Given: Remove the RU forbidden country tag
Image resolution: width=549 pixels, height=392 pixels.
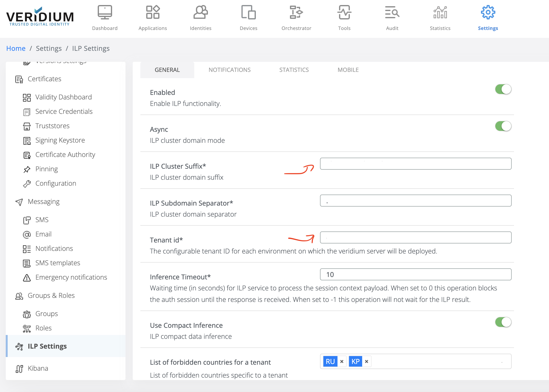Looking at the screenshot, I should tap(342, 361).
